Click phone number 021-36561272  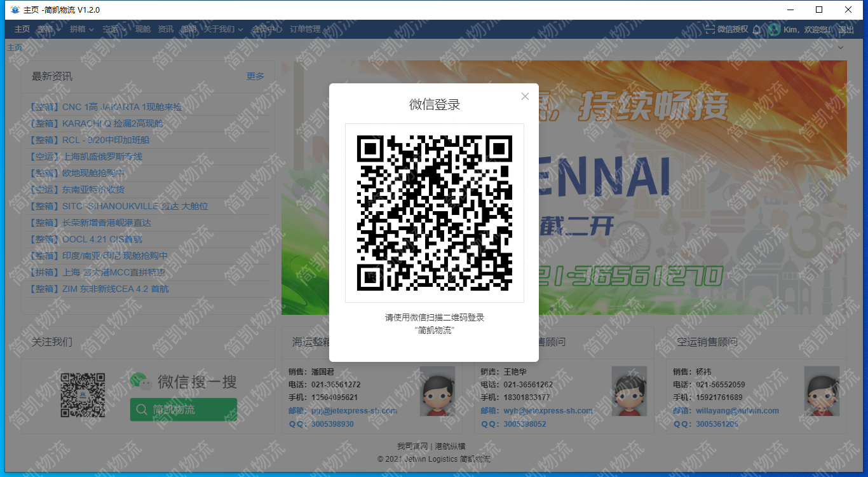(x=336, y=385)
